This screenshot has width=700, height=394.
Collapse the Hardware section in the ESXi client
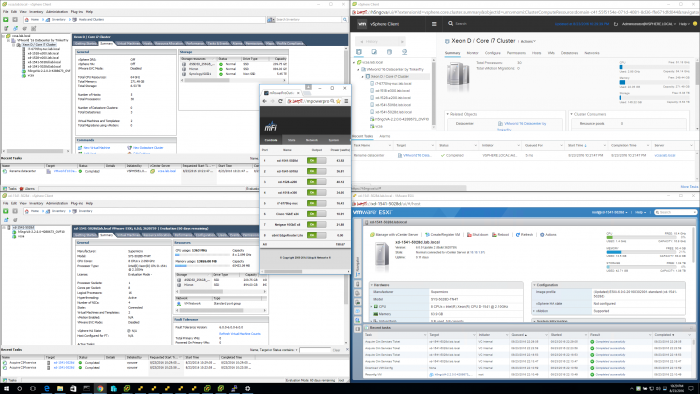pos(371,285)
